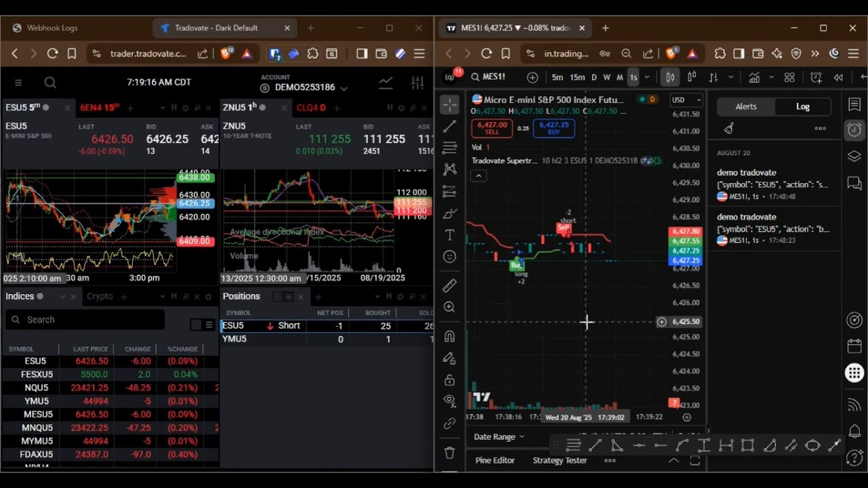Select the trend line drawing tool

[450, 126]
